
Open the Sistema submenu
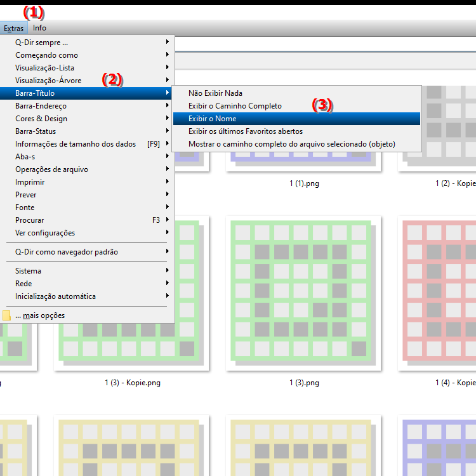click(87, 271)
